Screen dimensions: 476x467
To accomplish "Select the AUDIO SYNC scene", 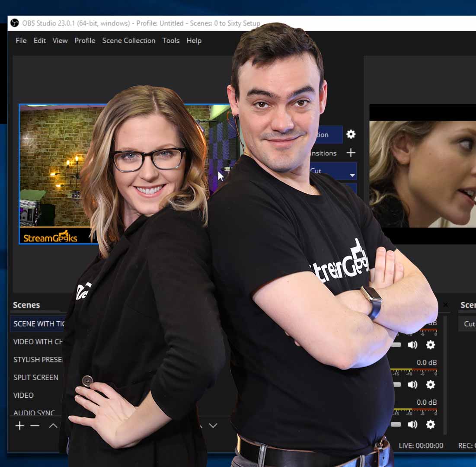I will click(x=34, y=413).
